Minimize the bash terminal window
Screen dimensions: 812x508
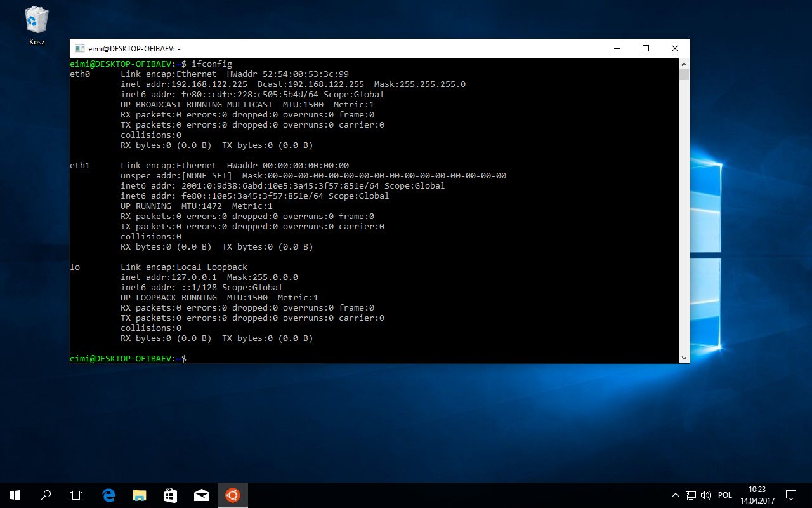point(617,48)
